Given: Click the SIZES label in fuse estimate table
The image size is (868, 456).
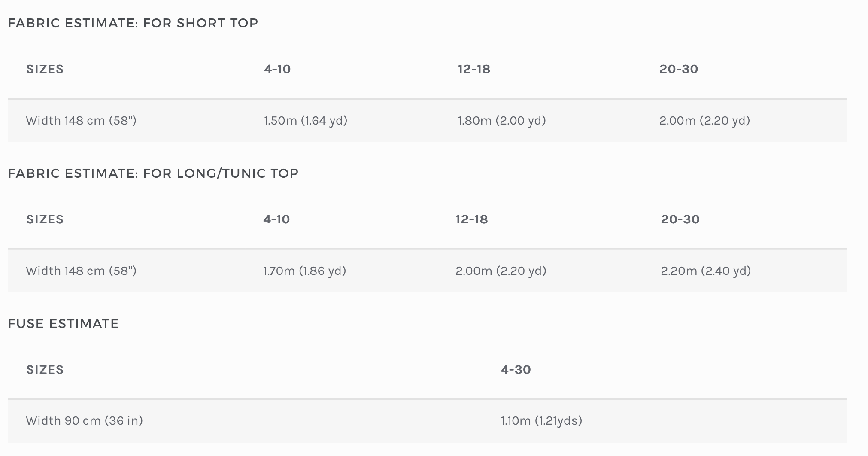Looking at the screenshot, I should [45, 369].
